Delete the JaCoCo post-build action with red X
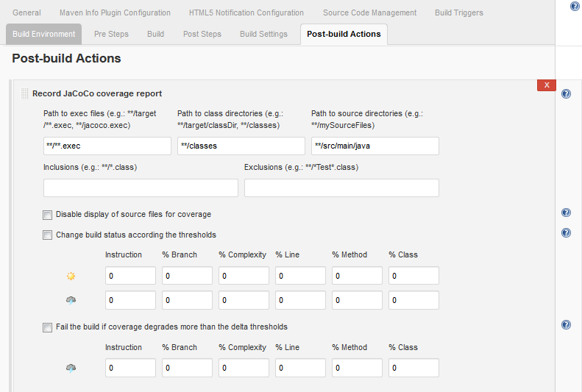The image size is (582, 392). point(546,85)
